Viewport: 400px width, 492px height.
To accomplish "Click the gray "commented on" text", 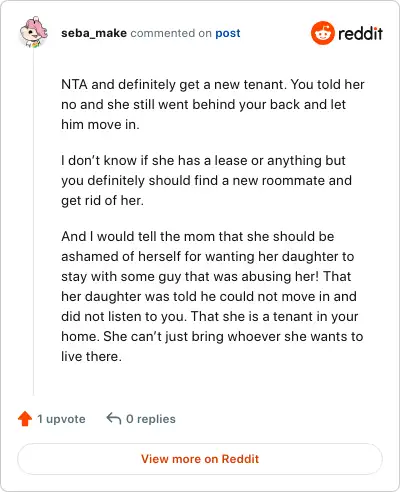I will tap(171, 33).
